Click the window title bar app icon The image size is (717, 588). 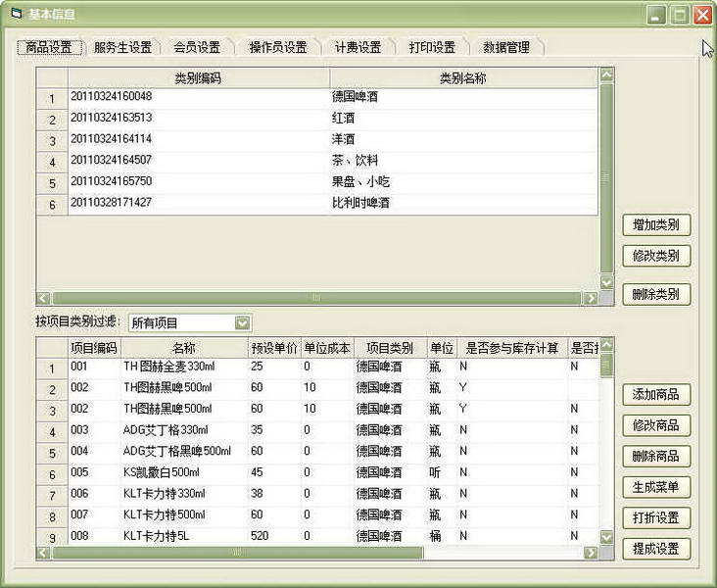(x=17, y=14)
